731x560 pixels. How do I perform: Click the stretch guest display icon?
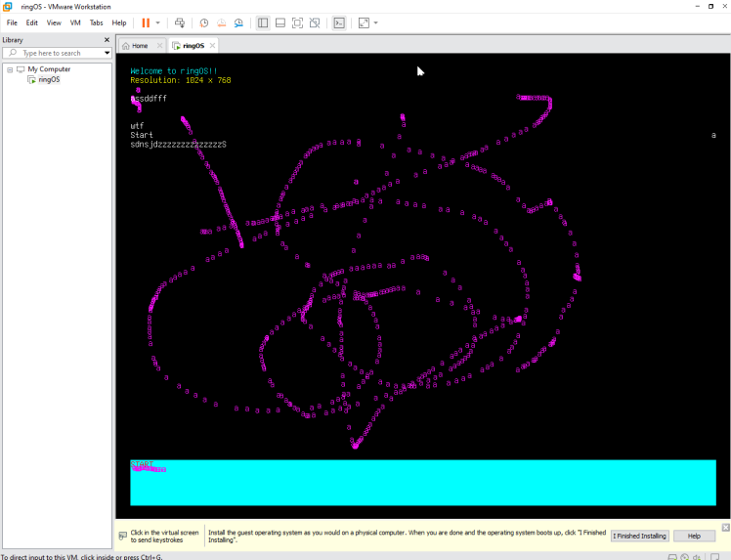pyautogui.click(x=364, y=22)
